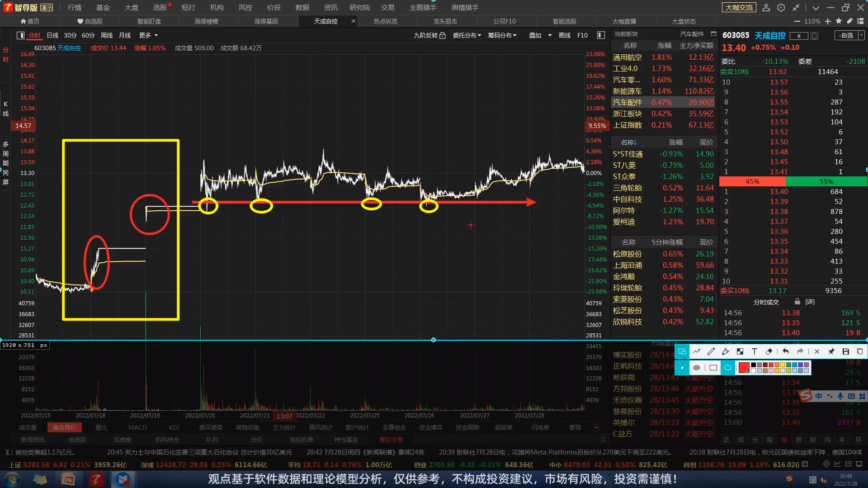Open the pen edit icon near zoom
Screen dimensions: 868x488
pos(850,21)
